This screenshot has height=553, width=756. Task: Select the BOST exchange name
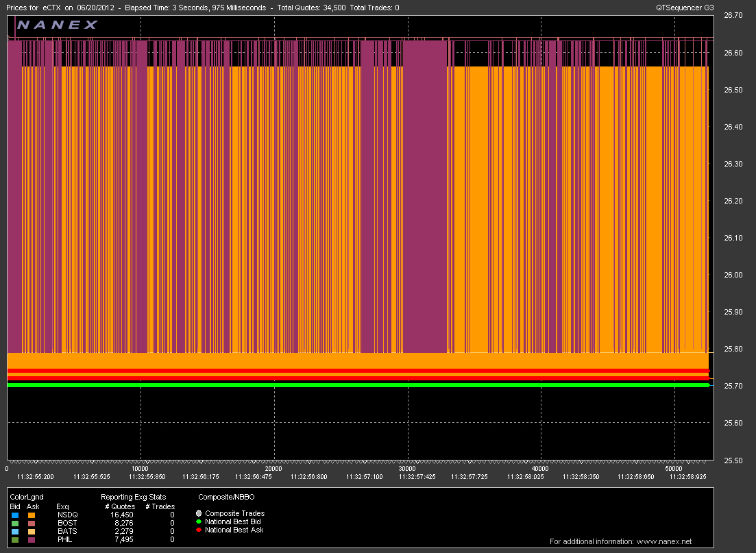click(x=67, y=523)
